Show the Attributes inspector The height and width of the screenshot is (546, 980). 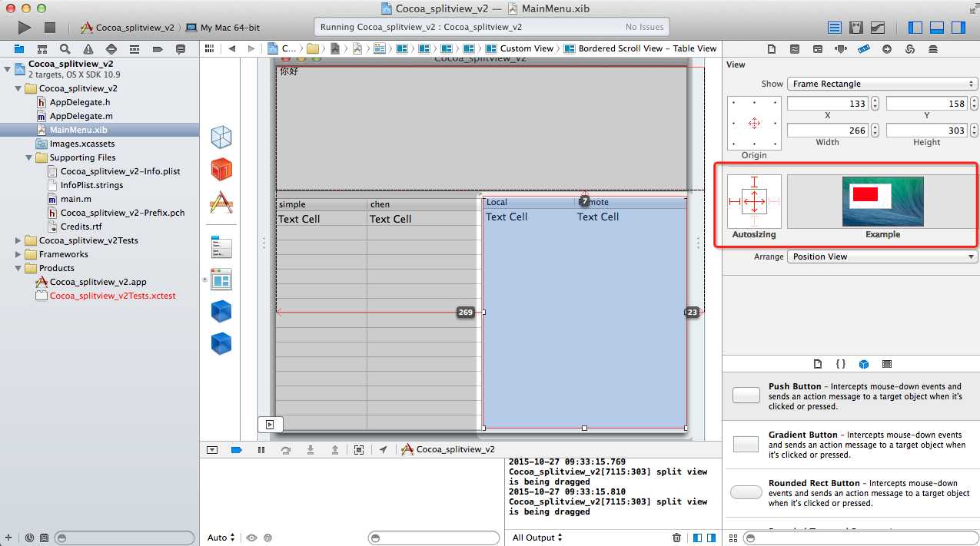click(841, 48)
